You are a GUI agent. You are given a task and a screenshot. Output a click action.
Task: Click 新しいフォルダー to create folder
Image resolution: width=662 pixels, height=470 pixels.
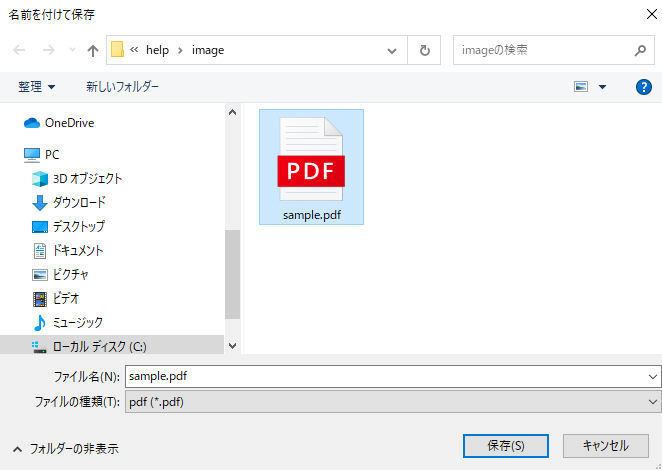coord(122,87)
